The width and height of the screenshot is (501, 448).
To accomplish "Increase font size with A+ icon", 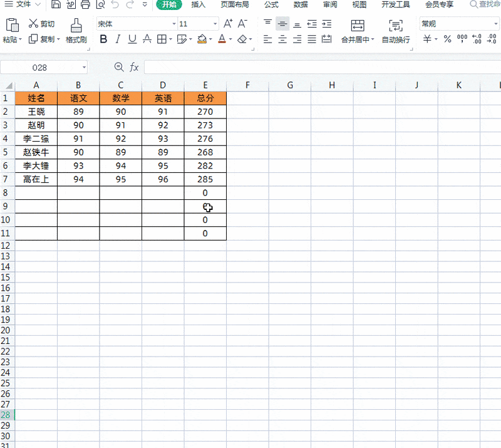I will click(228, 24).
